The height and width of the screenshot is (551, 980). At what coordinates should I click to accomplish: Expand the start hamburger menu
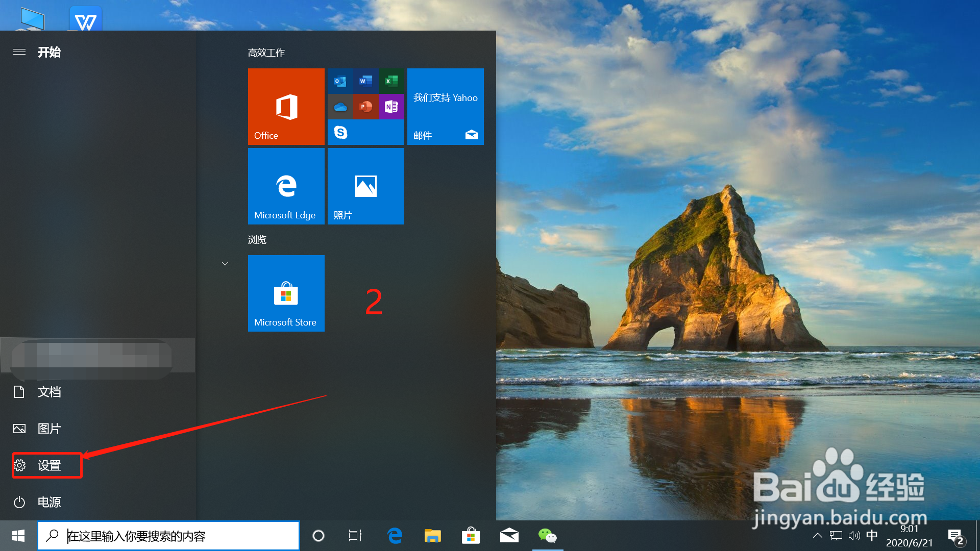pos(19,52)
